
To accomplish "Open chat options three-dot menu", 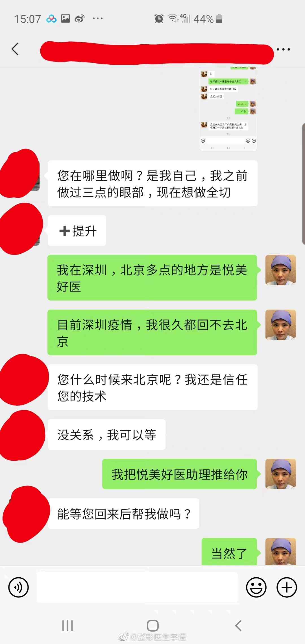I will tap(283, 49).
